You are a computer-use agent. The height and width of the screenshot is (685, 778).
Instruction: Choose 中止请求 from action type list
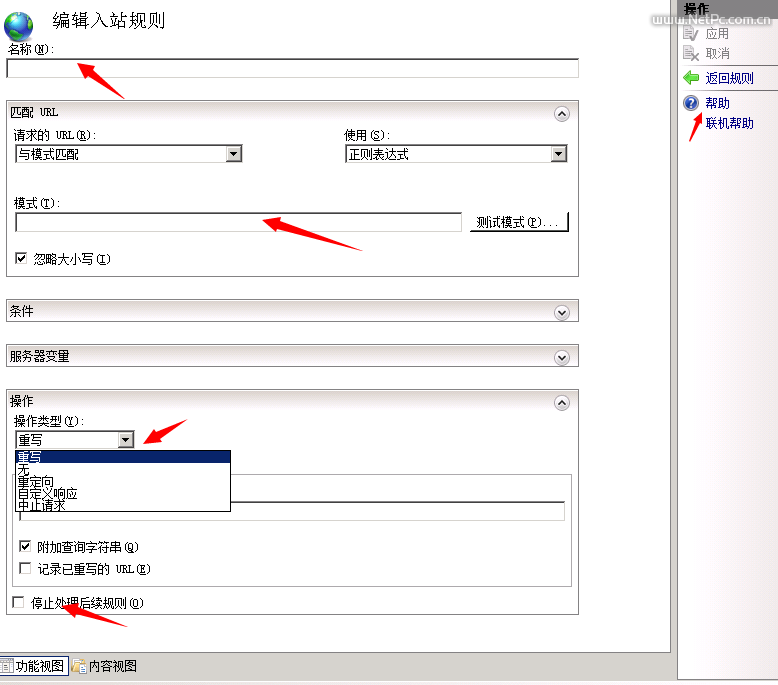click(123, 505)
